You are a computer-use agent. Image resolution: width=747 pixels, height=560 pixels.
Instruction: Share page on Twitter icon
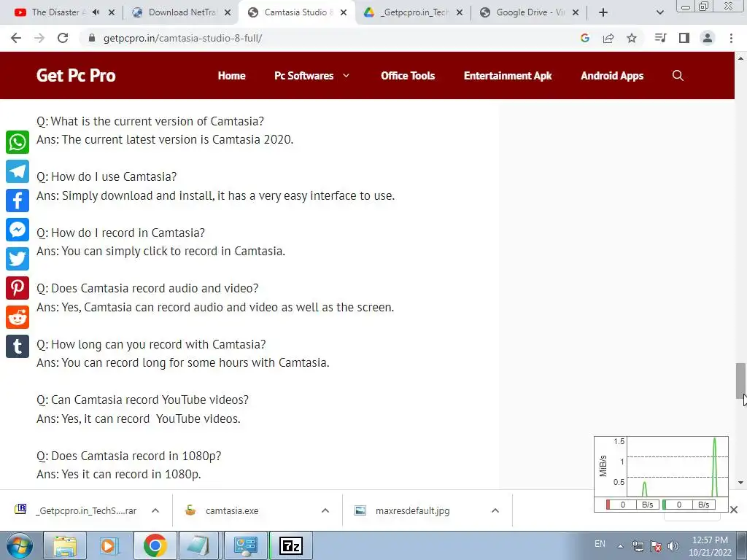coord(18,259)
